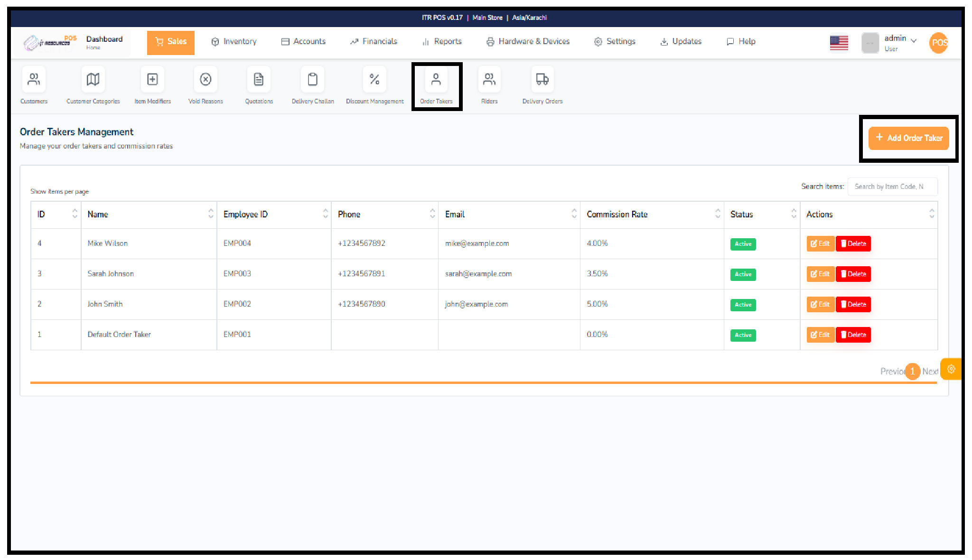Click the Add Order Taker button
This screenshot has width=972, height=560.
point(908,138)
